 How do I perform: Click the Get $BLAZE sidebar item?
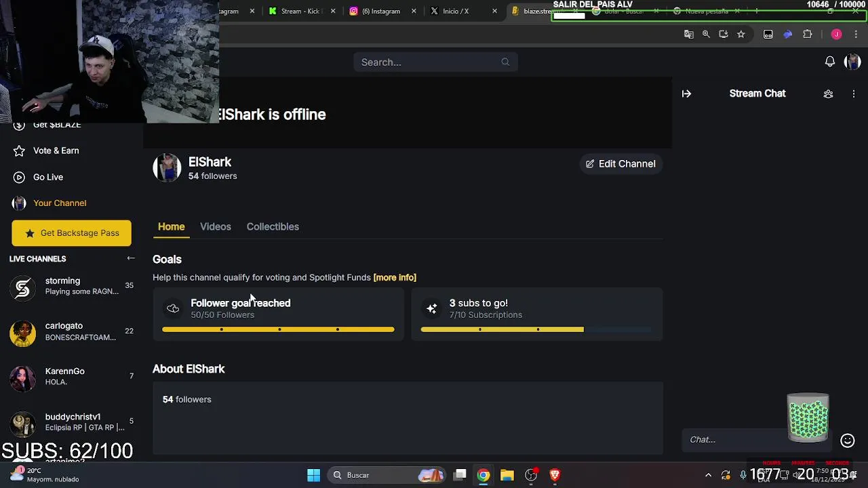pyautogui.click(x=57, y=125)
